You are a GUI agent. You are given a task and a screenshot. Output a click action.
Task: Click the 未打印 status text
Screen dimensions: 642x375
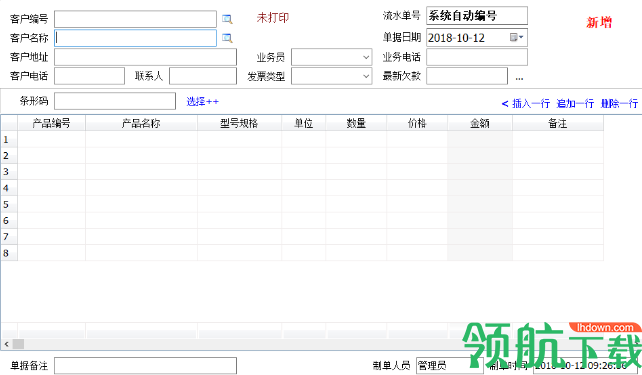tap(273, 18)
